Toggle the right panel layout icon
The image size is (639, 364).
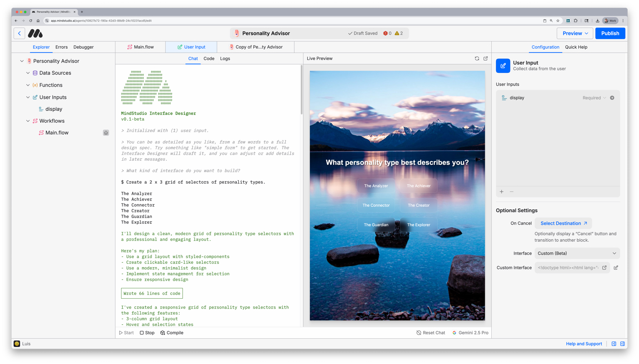[x=623, y=344]
